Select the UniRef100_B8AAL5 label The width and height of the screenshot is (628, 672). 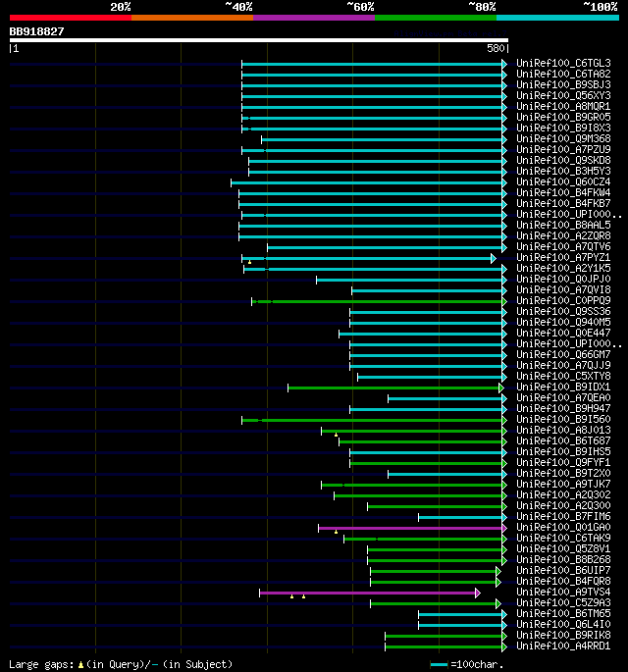point(563,225)
